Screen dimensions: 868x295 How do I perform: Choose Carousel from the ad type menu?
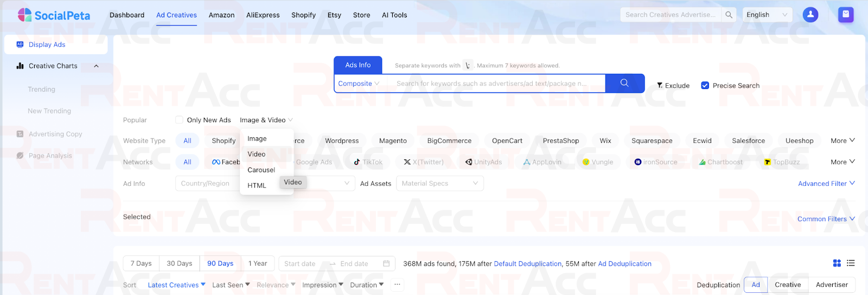(x=261, y=170)
